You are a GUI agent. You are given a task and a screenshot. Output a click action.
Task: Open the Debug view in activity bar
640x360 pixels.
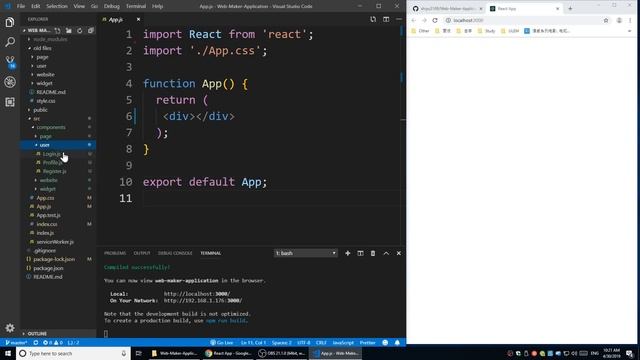coord(10,82)
